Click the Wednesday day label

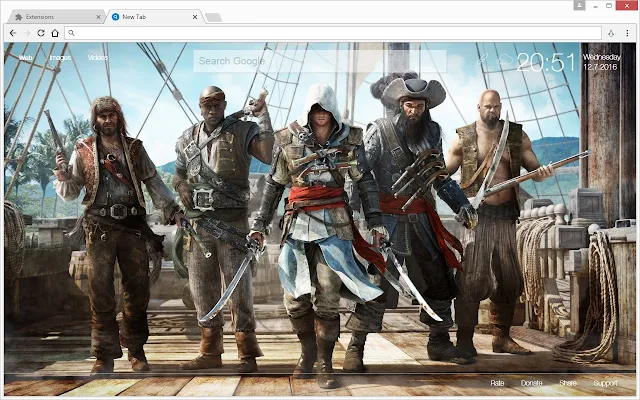point(601,57)
